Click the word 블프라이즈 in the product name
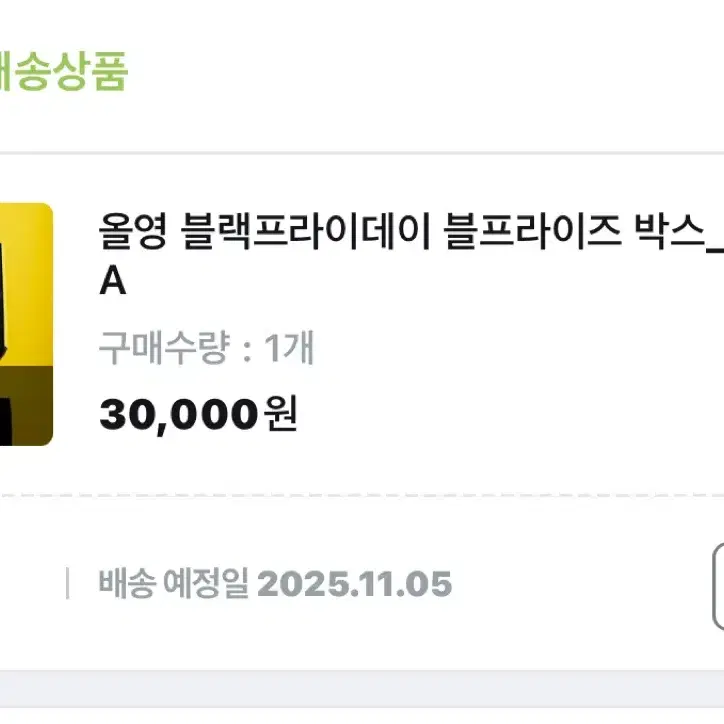 532,231
